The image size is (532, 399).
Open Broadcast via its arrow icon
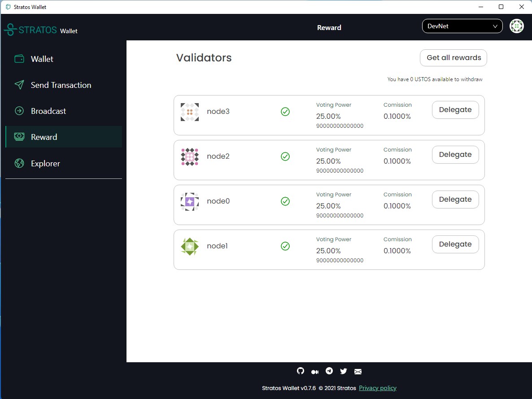pyautogui.click(x=19, y=111)
